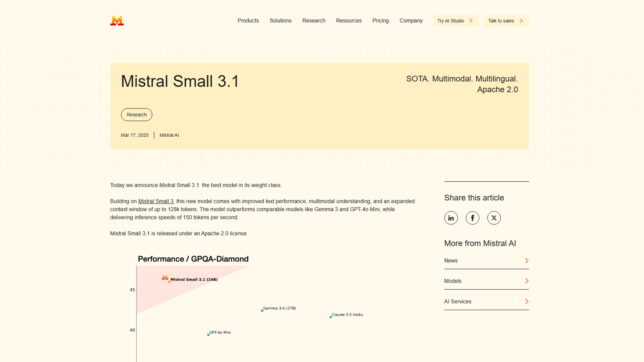
Task: Open the Products menu
Action: pos(248,21)
